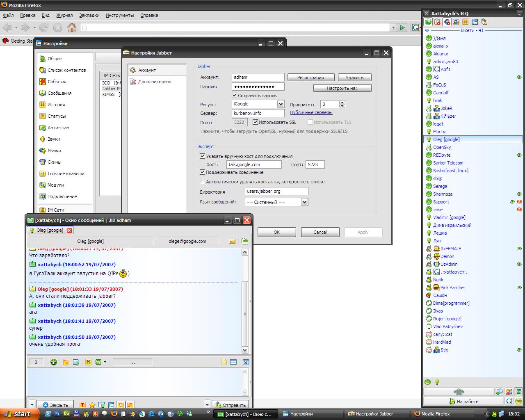The image size is (525, 420).
Task: Click the yellow note icon in chat toolbar
Action: [224, 362]
